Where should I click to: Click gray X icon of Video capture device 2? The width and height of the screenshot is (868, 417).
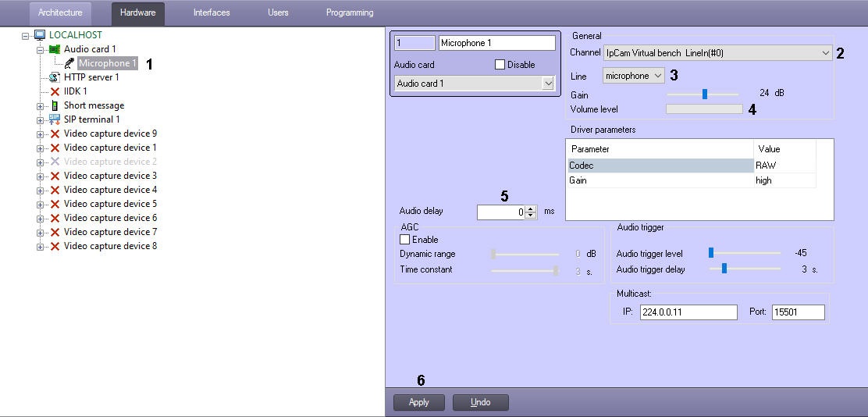[x=55, y=162]
